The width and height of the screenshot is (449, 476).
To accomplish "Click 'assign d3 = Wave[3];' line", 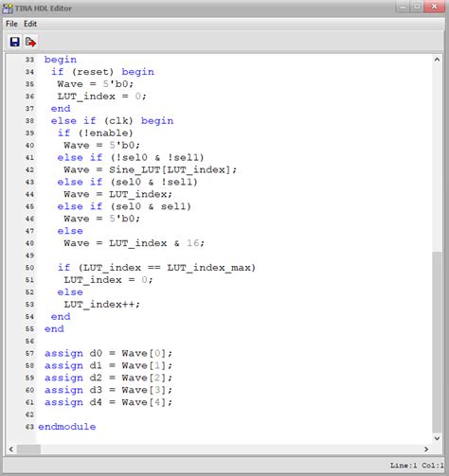I will (x=108, y=390).
